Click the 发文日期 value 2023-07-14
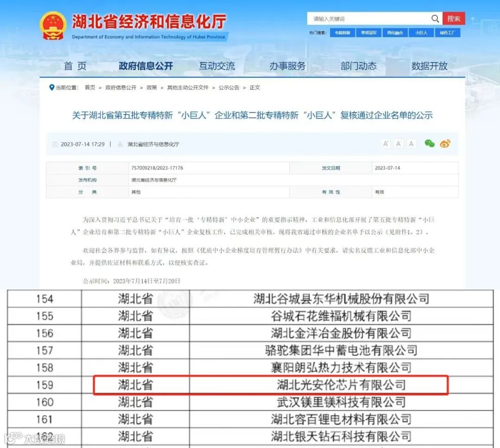Viewport: 500px width, 448px height. click(x=387, y=168)
